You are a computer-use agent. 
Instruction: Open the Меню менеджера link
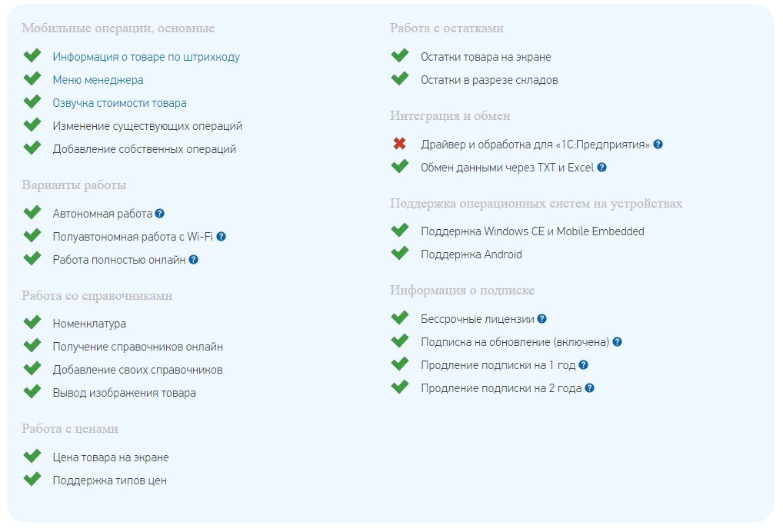click(x=98, y=80)
